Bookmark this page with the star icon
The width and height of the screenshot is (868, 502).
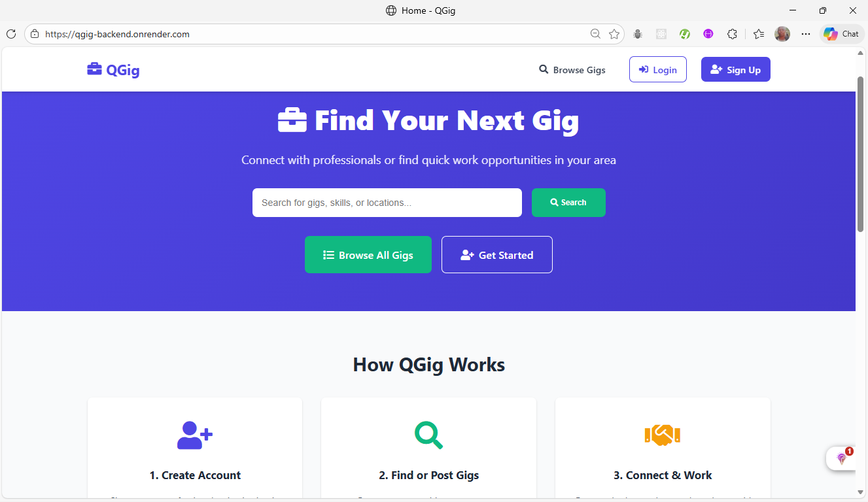point(614,34)
